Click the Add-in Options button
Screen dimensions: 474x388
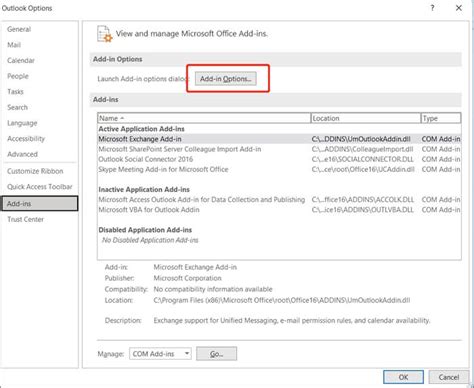pyautogui.click(x=226, y=79)
